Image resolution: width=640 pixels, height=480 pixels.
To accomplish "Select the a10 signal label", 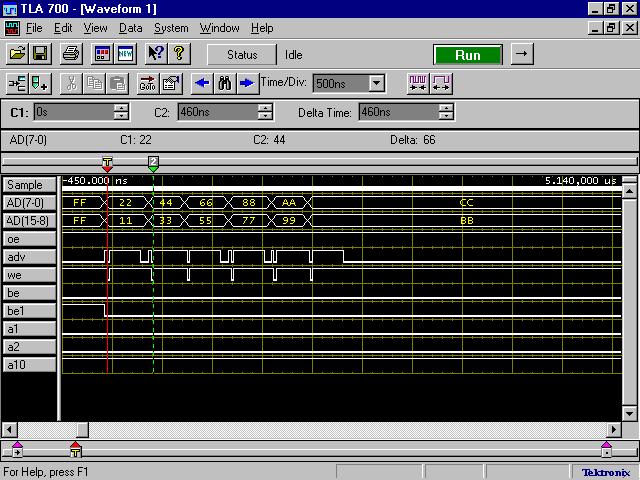I will 29,364.
